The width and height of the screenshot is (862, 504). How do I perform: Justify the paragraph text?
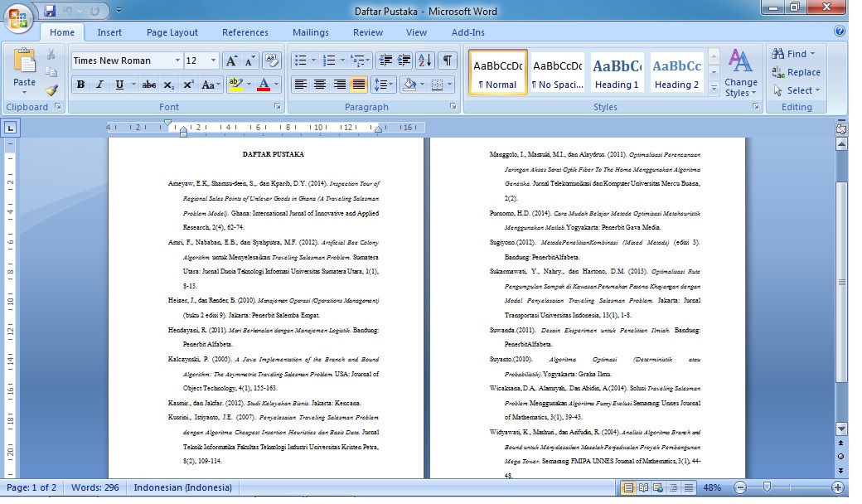pyautogui.click(x=358, y=85)
